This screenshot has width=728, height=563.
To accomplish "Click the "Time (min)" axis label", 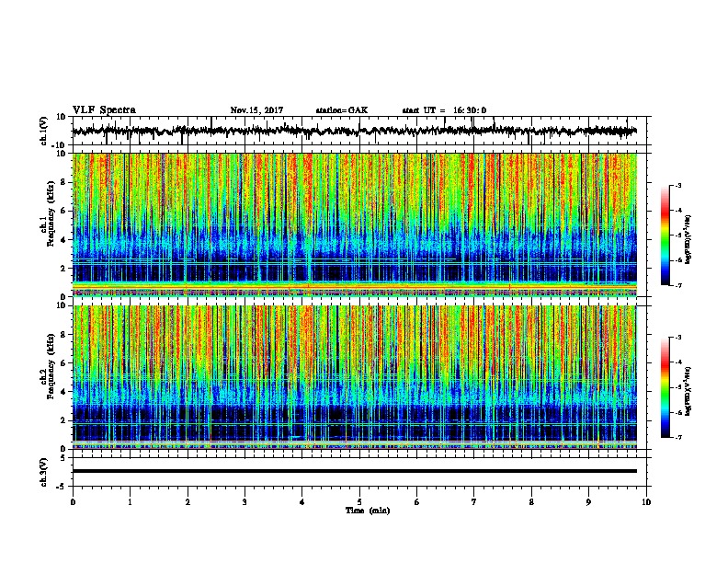I will (368, 511).
